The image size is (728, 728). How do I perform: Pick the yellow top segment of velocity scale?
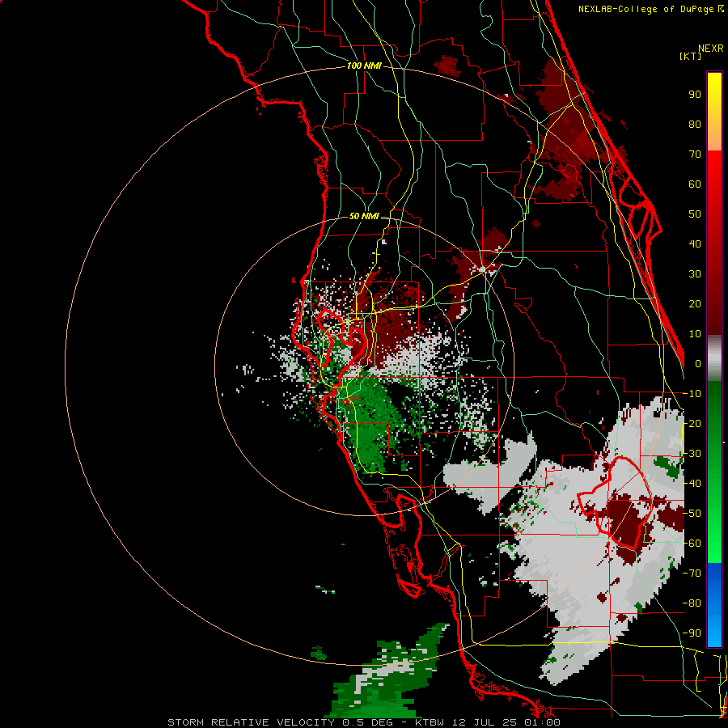click(x=714, y=112)
